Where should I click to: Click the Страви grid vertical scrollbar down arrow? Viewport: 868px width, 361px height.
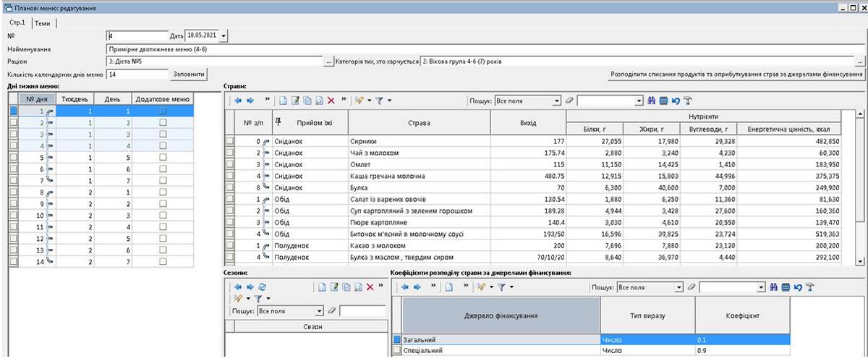coord(859,260)
